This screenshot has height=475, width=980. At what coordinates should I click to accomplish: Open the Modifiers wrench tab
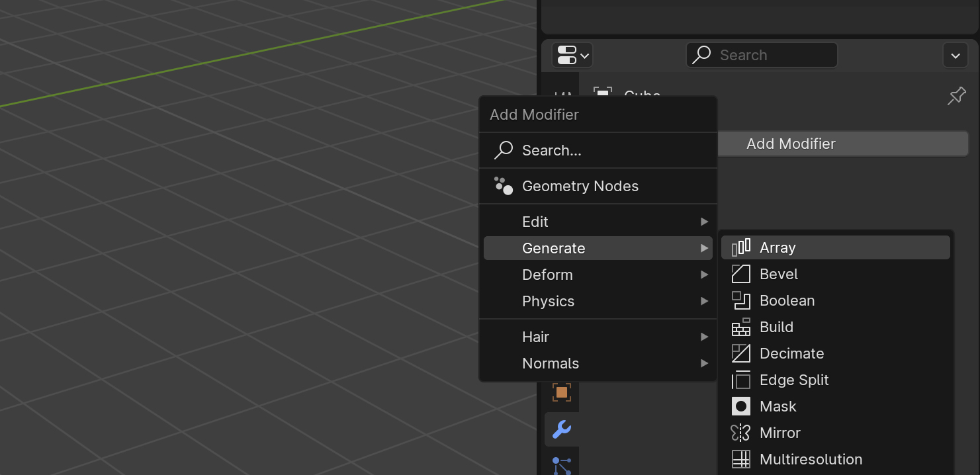[562, 429]
